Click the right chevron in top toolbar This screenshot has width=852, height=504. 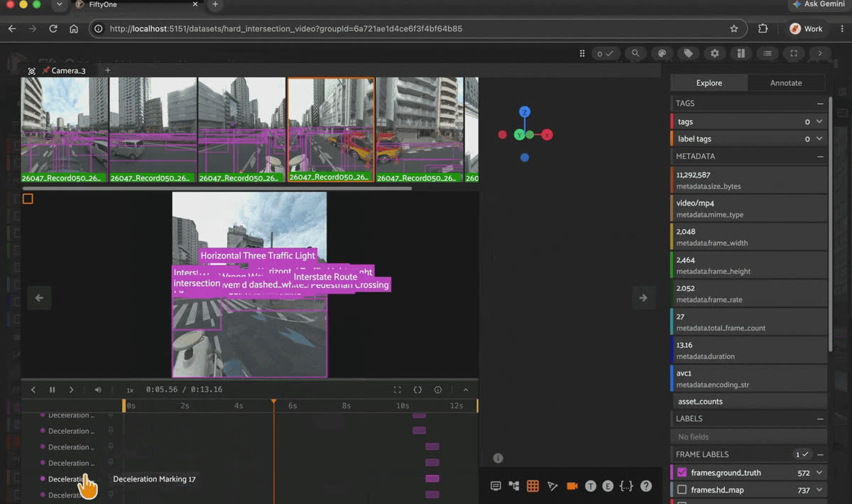[820, 53]
